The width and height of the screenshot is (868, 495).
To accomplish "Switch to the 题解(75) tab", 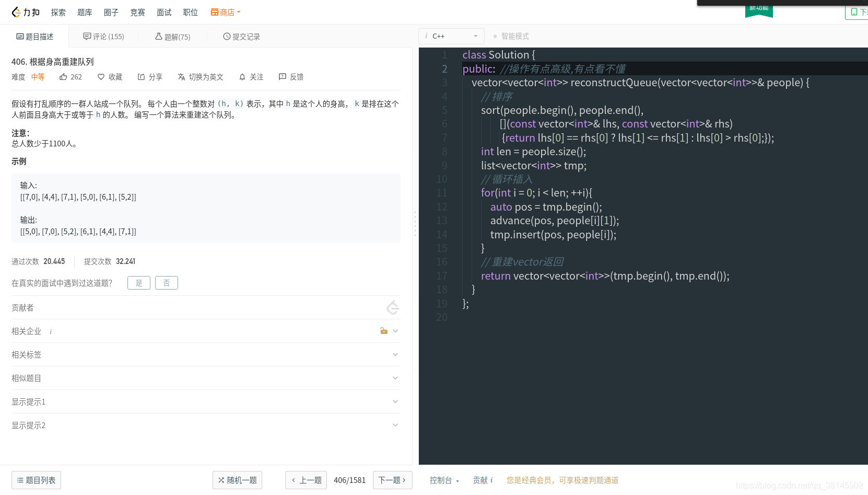I will click(172, 37).
